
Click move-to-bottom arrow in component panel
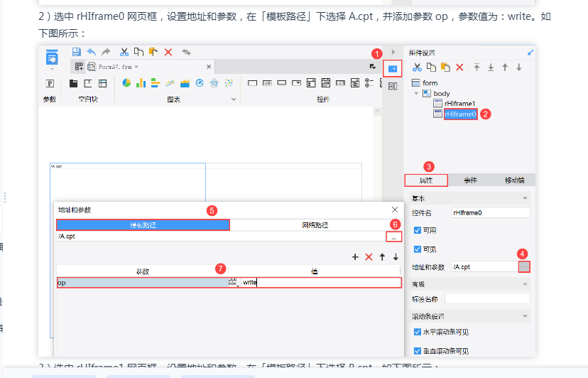click(491, 67)
